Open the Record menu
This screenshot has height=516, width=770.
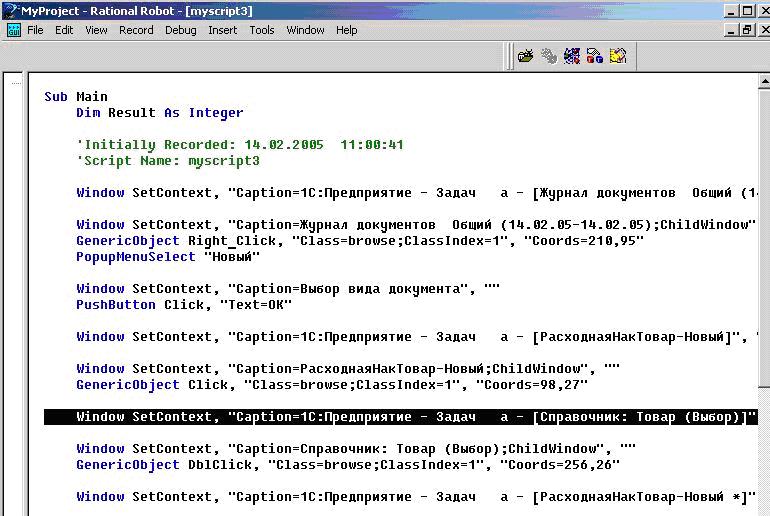click(136, 30)
